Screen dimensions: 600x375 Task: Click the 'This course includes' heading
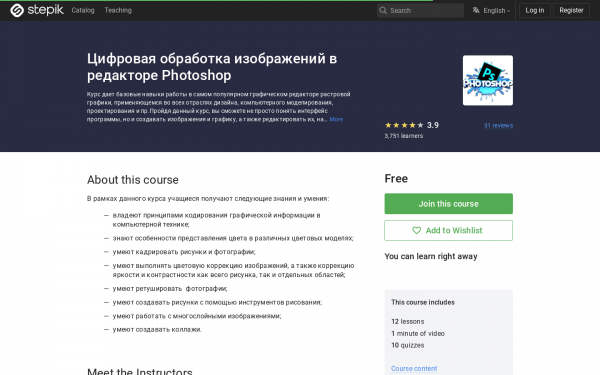pyautogui.click(x=423, y=302)
